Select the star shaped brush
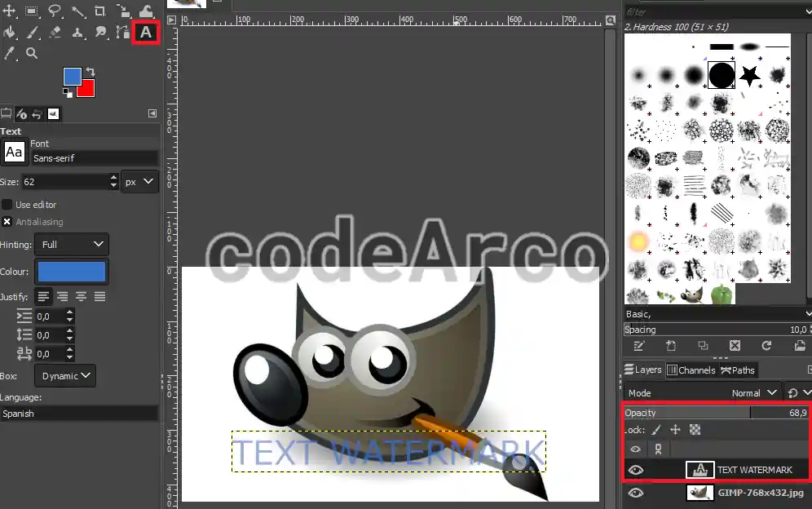812x509 pixels. 749,76
